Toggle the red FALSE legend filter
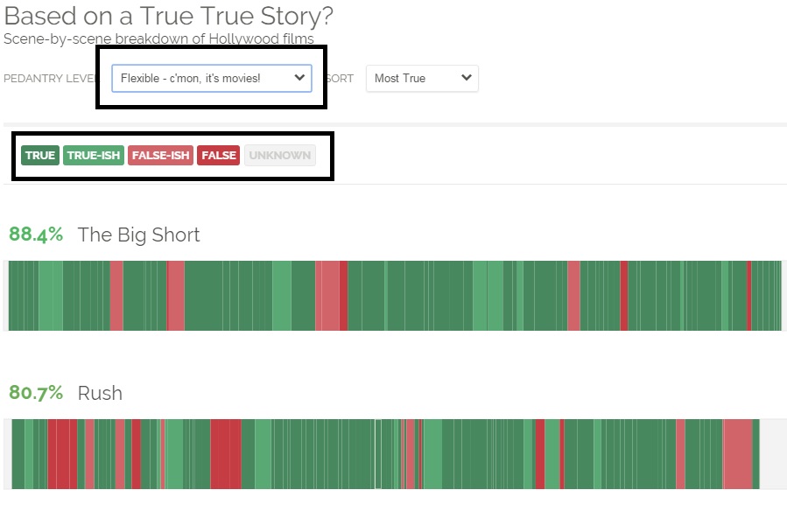The image size is (787, 532). [x=219, y=156]
